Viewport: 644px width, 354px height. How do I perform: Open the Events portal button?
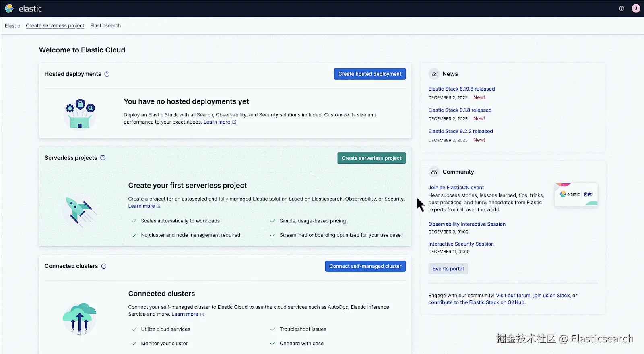click(448, 269)
